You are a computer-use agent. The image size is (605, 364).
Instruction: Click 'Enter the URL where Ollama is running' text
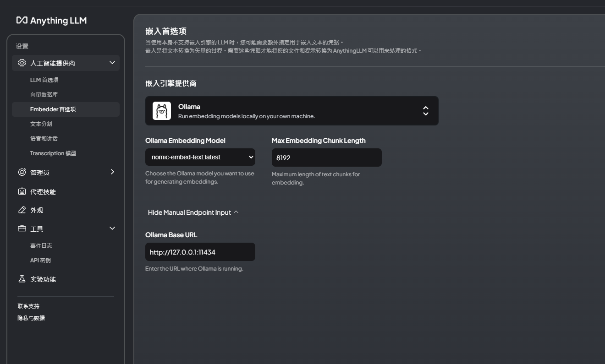[194, 269]
